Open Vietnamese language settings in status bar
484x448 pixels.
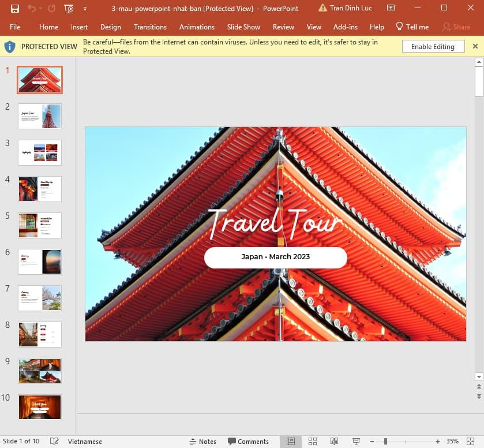[x=85, y=442]
